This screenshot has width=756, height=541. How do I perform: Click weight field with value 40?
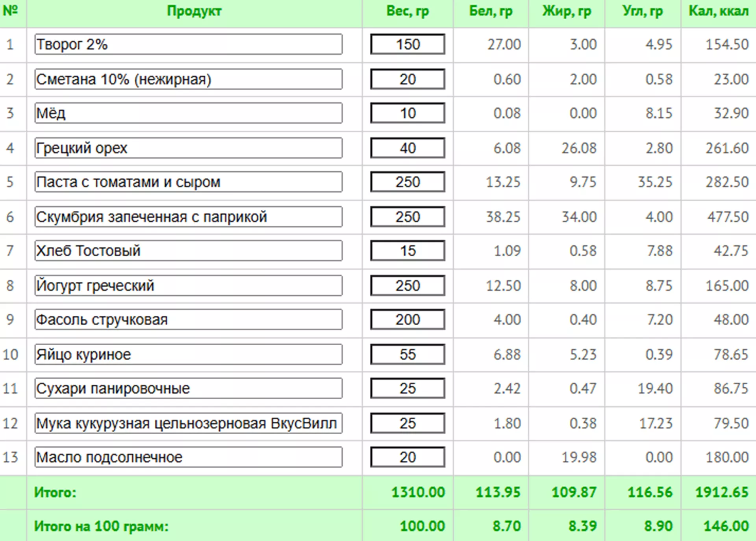tap(408, 148)
